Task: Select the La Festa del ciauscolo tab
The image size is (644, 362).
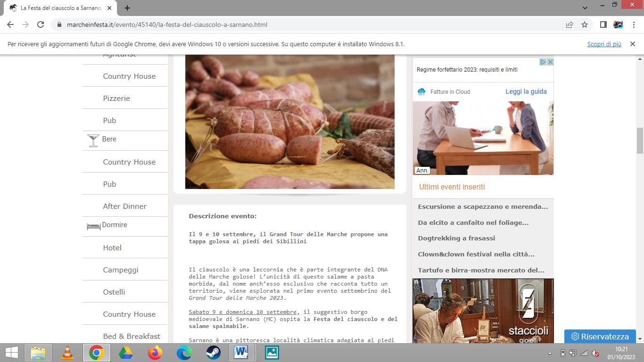Action: (60, 8)
